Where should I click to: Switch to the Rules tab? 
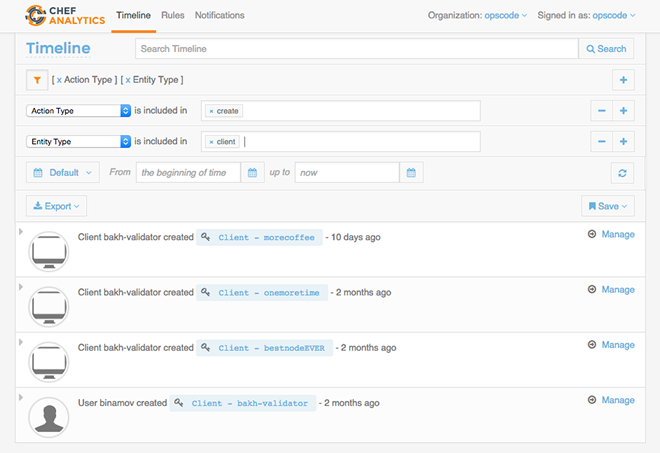click(x=173, y=16)
